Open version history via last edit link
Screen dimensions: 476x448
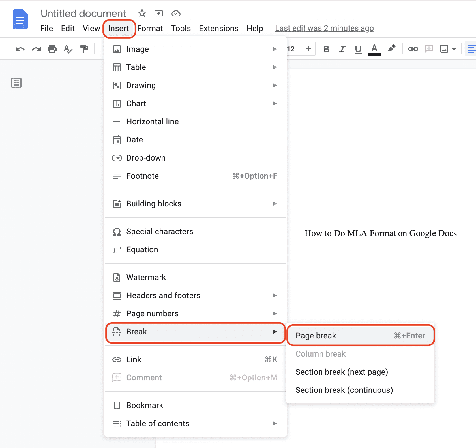pos(324,28)
